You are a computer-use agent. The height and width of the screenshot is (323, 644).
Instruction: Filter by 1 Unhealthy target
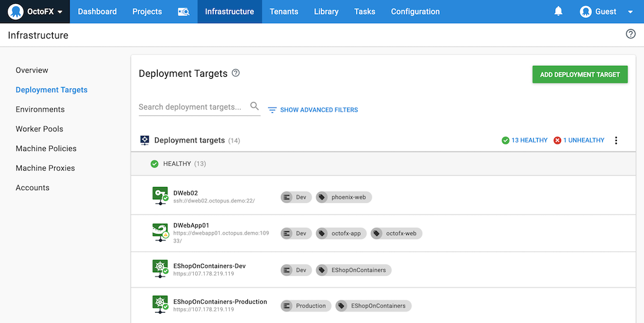pos(579,141)
